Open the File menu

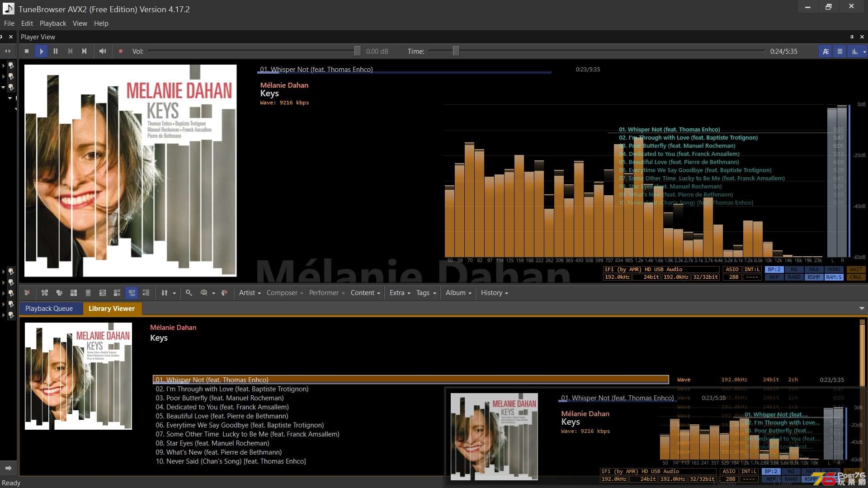click(9, 23)
